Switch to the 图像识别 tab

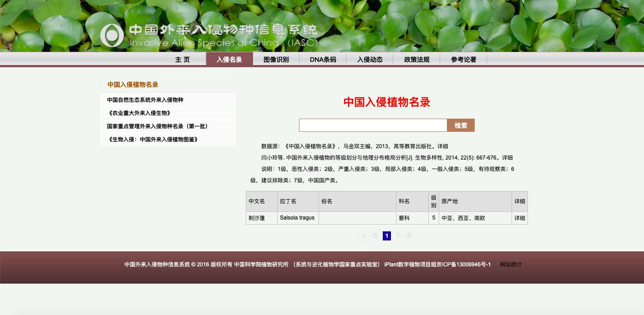click(276, 59)
